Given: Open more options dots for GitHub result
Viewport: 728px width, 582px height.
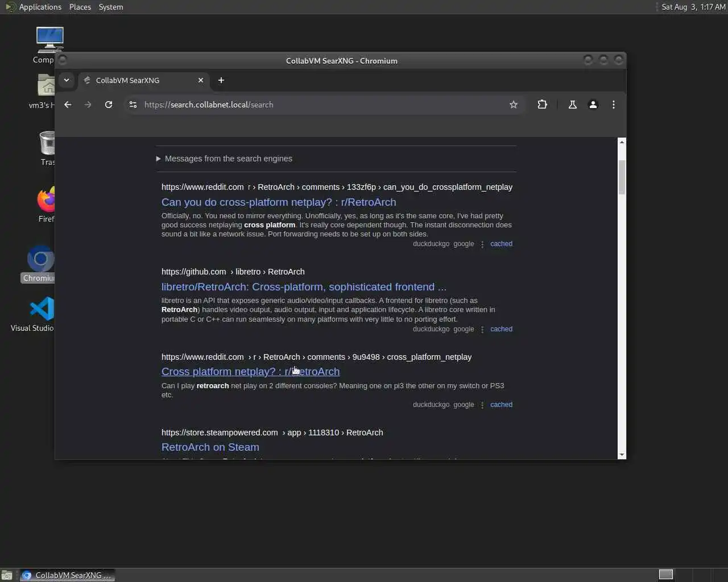Looking at the screenshot, I should (x=482, y=330).
